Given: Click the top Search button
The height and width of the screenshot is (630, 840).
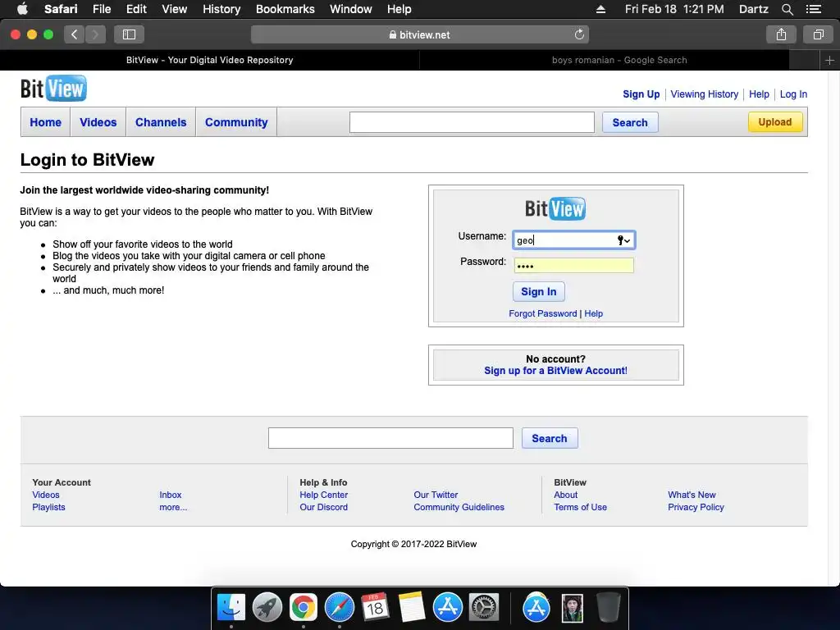Looking at the screenshot, I should point(630,123).
